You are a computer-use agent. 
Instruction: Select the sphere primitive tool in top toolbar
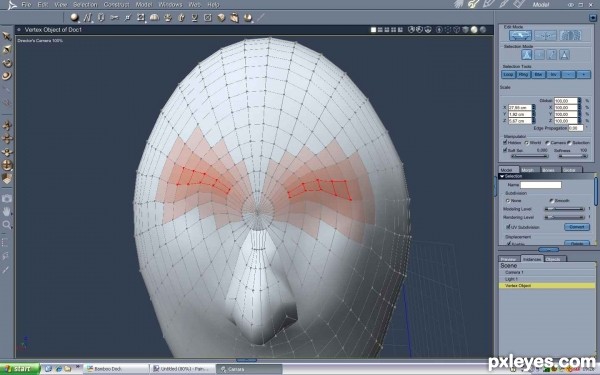point(74,17)
